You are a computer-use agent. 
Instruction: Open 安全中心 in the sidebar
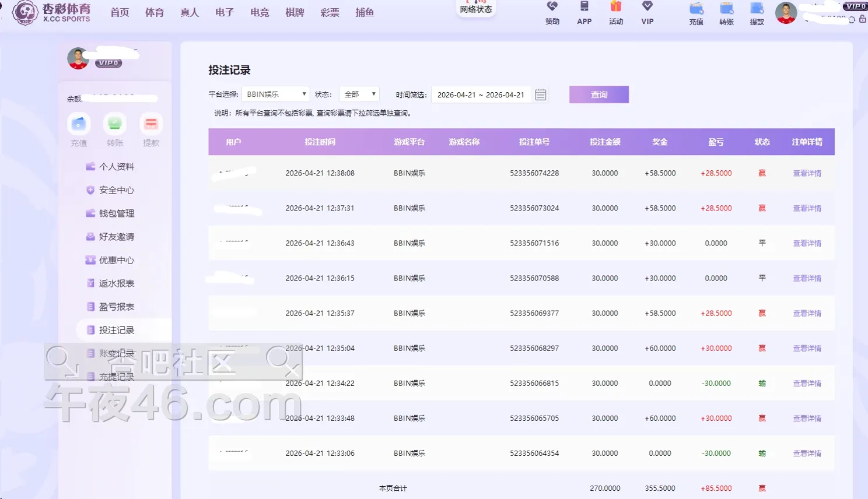point(116,190)
